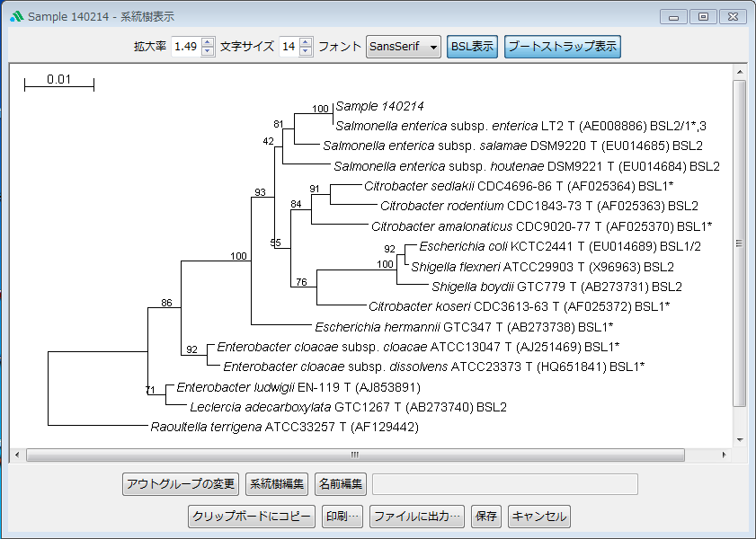
Task: Copy the tree with クリップボードにコピー
Action: click(x=252, y=517)
